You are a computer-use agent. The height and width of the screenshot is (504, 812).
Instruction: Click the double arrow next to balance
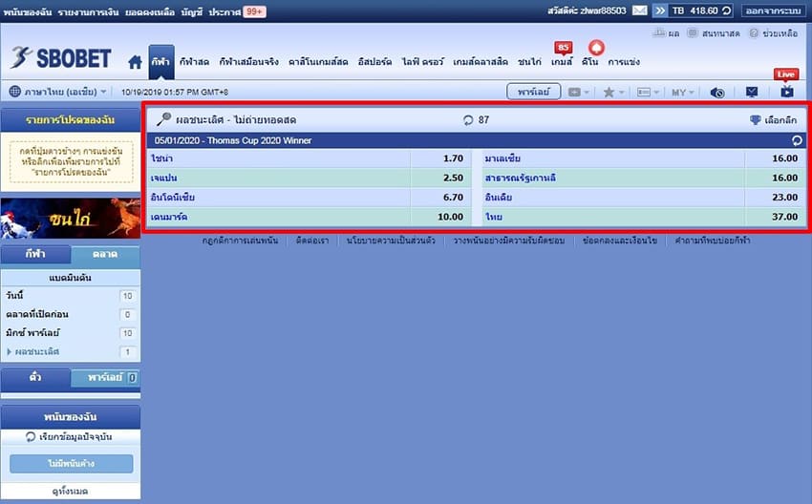pyautogui.click(x=660, y=10)
